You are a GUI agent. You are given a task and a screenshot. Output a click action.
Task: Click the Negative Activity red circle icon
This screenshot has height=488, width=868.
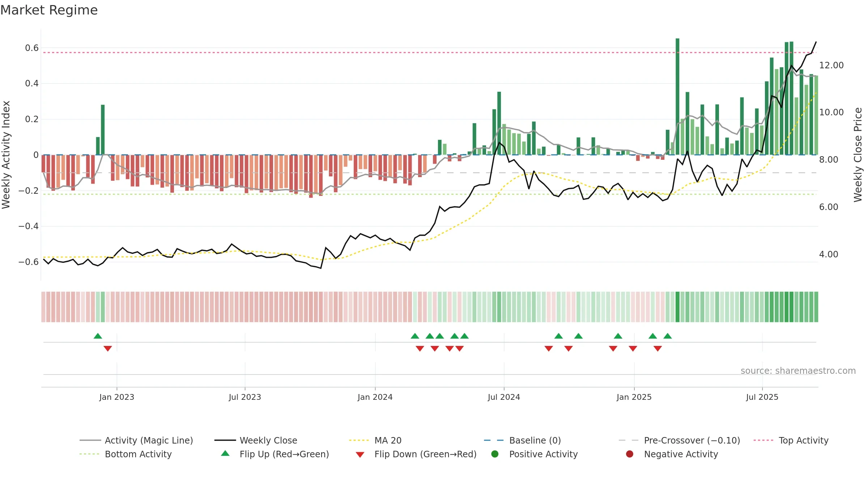tap(630, 454)
